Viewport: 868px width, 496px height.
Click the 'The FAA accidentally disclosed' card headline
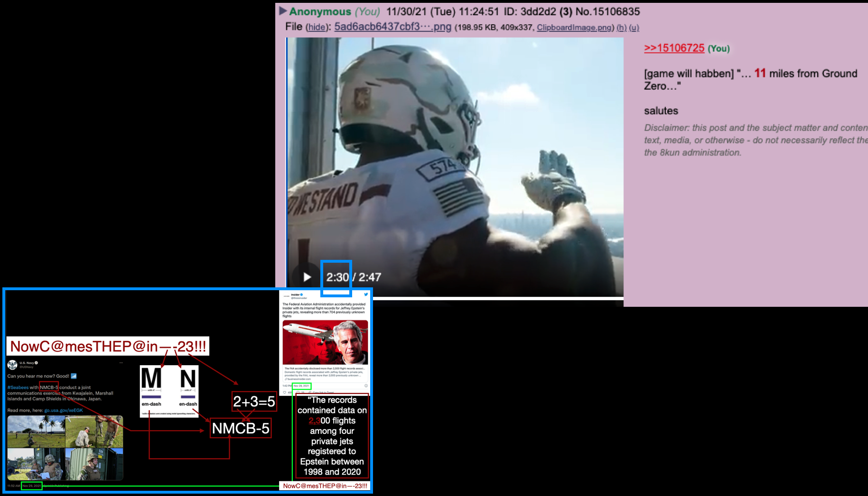click(325, 368)
